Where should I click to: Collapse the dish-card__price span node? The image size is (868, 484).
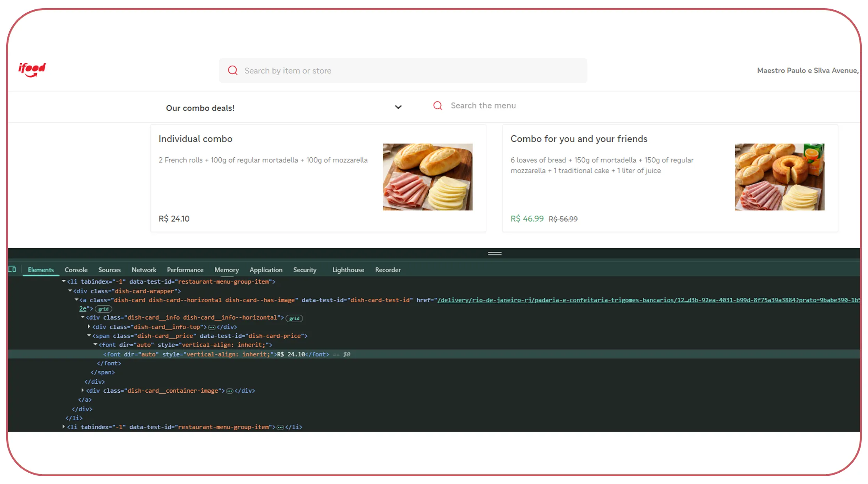pos(89,336)
